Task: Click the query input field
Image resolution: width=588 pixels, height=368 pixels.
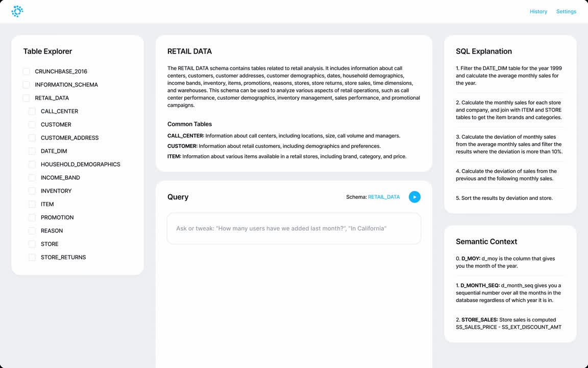Action: point(294,228)
